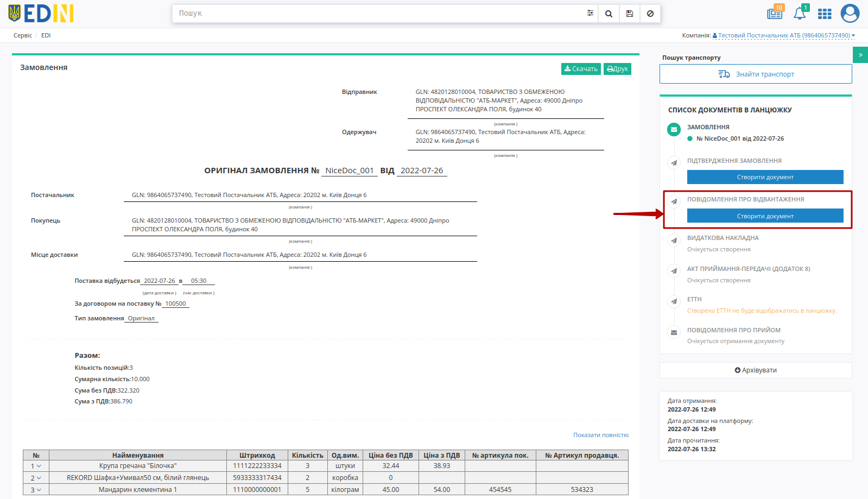Click Дата прочитання 2022-07-26 13:32 value
This screenshot has height=499, width=868.
(692, 449)
